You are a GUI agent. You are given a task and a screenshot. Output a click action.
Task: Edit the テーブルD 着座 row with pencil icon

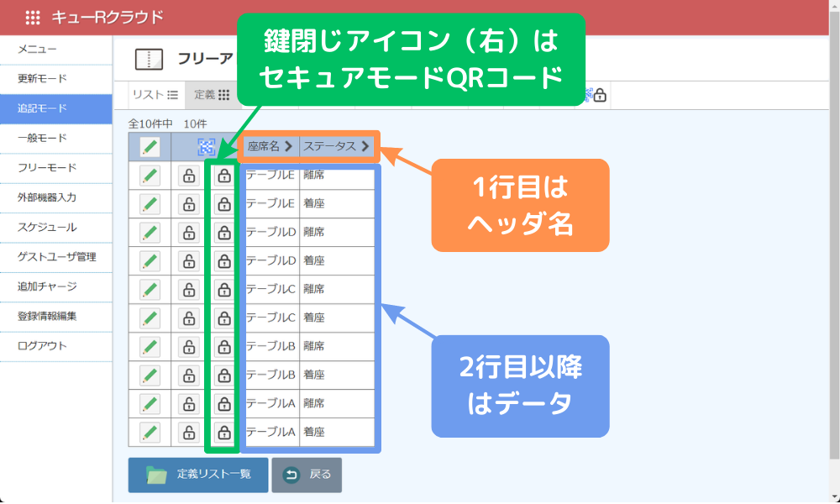click(150, 261)
